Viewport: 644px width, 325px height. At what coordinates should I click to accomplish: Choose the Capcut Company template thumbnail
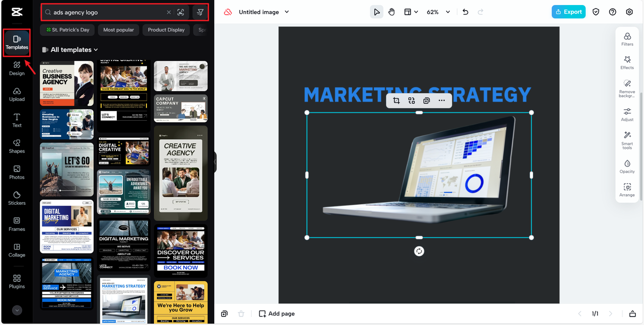(181, 108)
